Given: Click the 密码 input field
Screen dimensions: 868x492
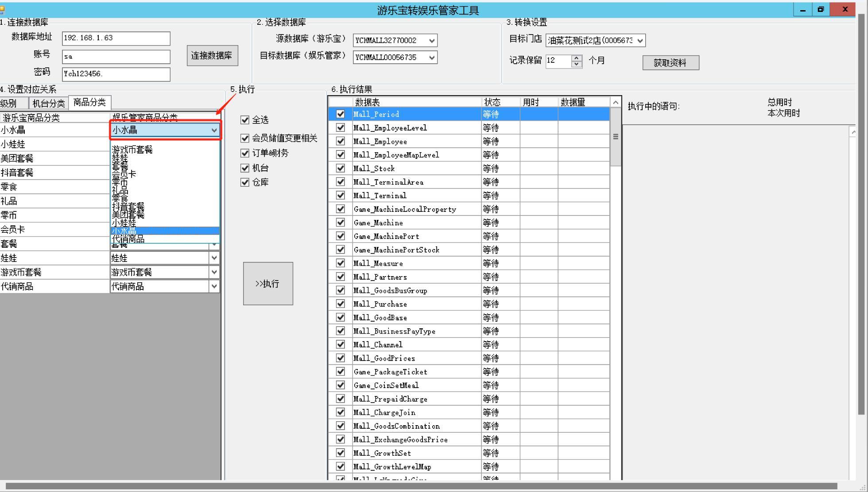Looking at the screenshot, I should (x=116, y=74).
